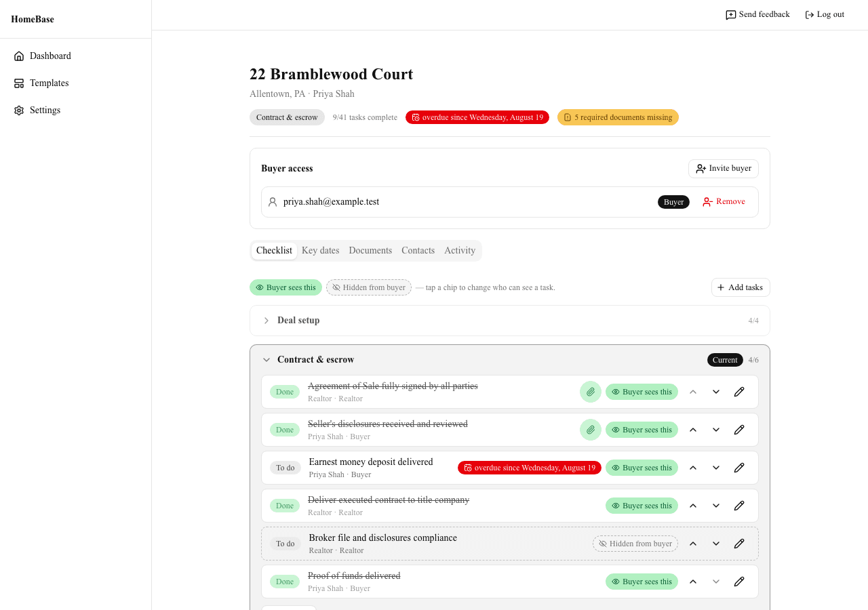Image resolution: width=868 pixels, height=610 pixels.
Task: Click the Contract & escrow stage chip in header
Action: pos(287,117)
